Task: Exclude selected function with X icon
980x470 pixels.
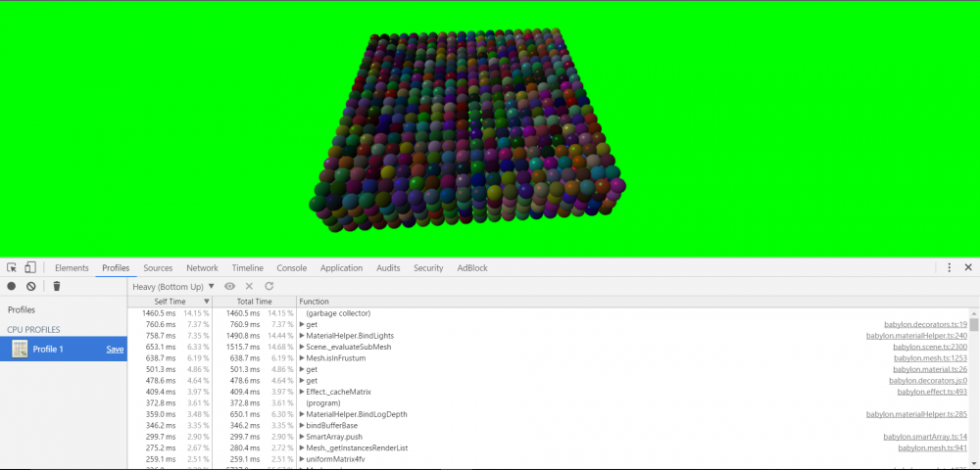Action: coord(249,287)
